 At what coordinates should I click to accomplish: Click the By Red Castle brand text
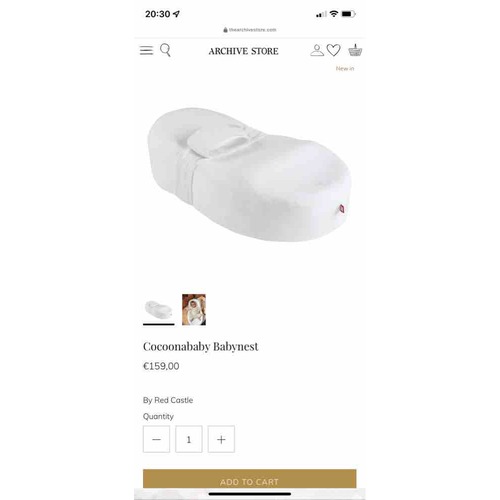click(168, 400)
